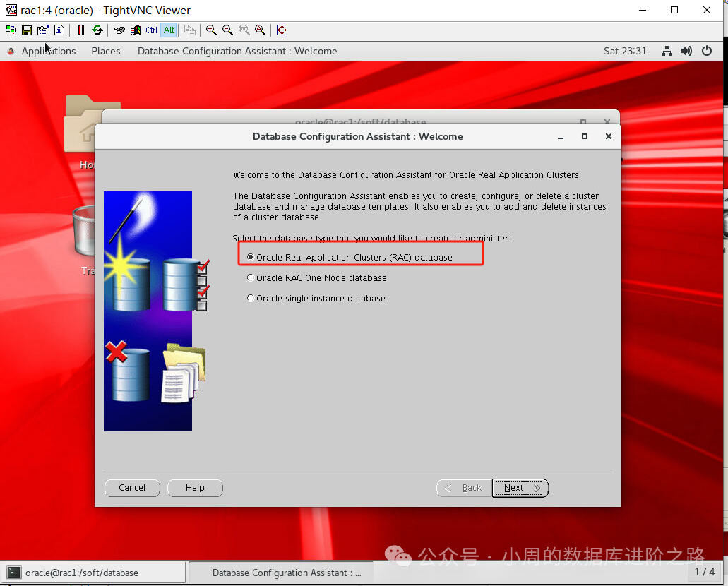This screenshot has height=586, width=728.
Task: Maximize the Database Configuration Assistant dialog
Action: 585,136
